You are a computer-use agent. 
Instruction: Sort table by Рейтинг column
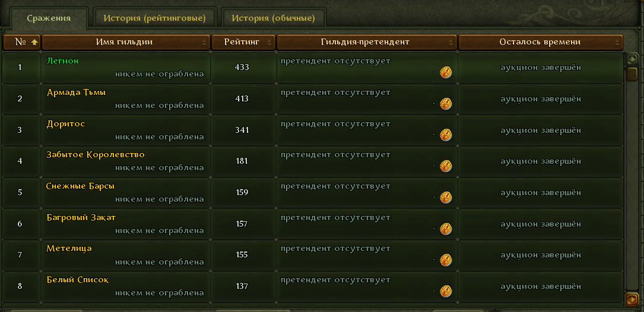[243, 42]
